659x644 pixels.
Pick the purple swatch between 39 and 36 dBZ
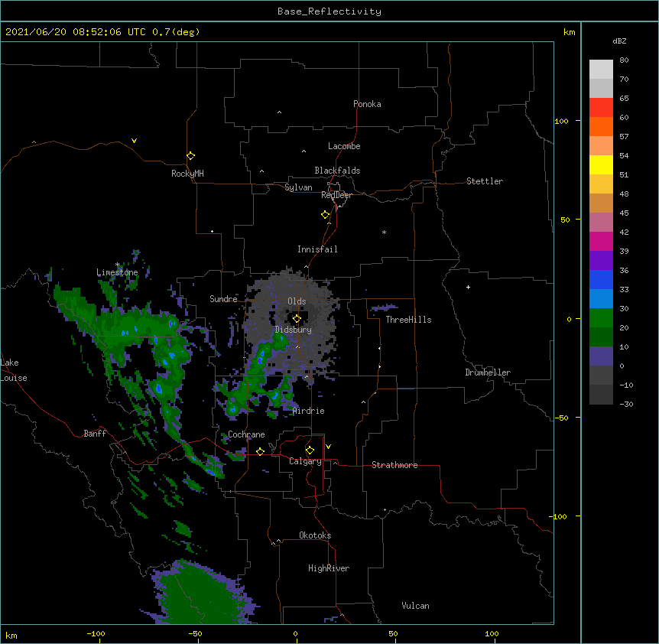click(x=601, y=260)
